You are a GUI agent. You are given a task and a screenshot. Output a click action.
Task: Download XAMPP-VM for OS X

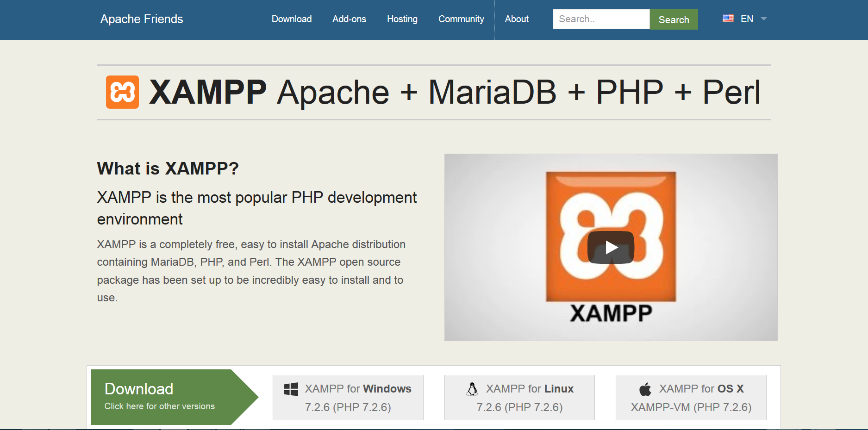click(690, 398)
